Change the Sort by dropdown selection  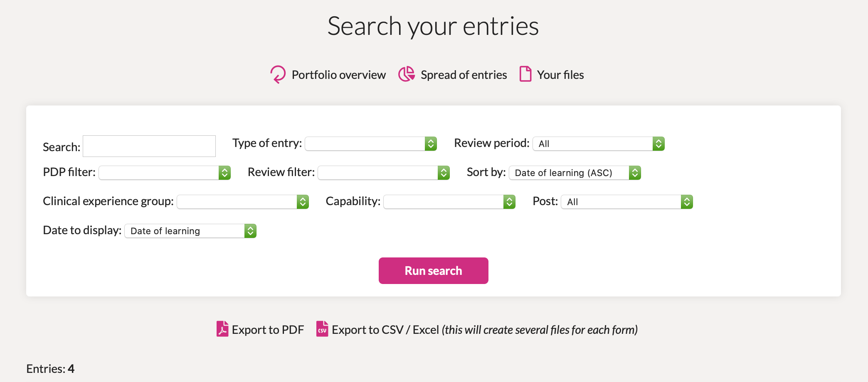coord(575,173)
